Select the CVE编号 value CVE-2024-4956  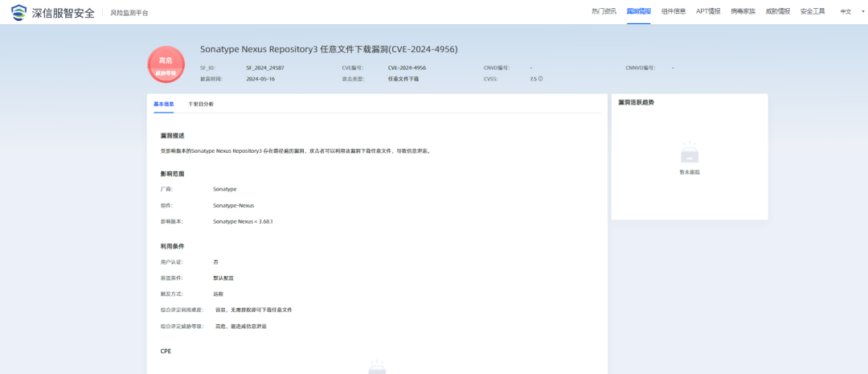tap(407, 68)
